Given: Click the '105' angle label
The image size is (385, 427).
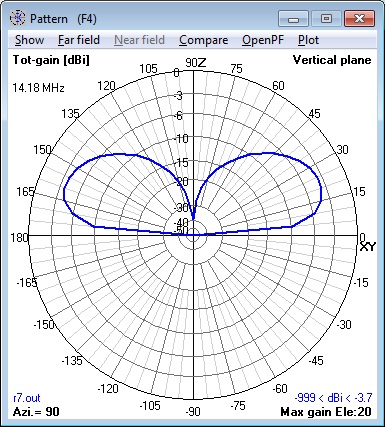Looking at the screenshot, I should [148, 69].
